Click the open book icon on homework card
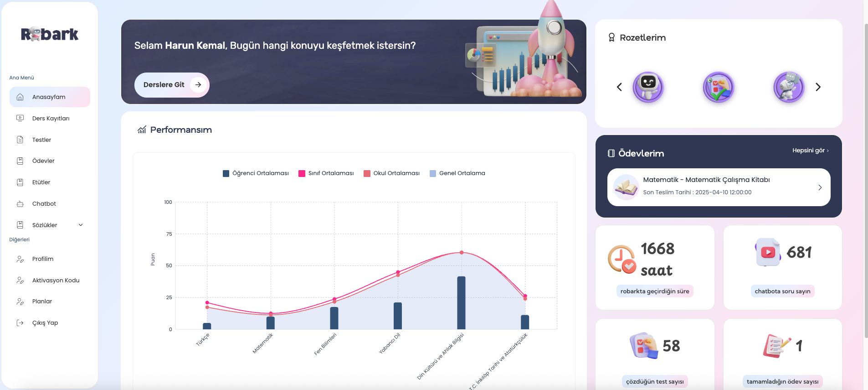This screenshot has height=390, width=868. (x=626, y=187)
